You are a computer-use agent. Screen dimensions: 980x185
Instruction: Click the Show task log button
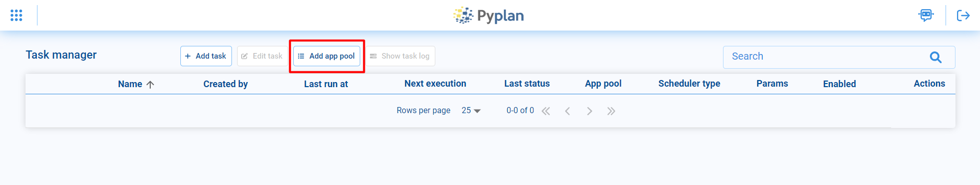pyautogui.click(x=400, y=56)
